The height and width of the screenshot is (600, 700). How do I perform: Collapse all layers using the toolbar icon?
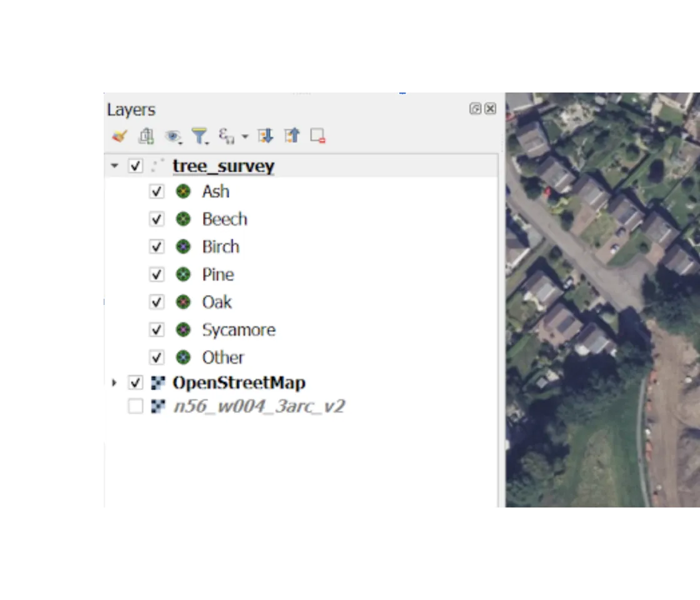[292, 136]
